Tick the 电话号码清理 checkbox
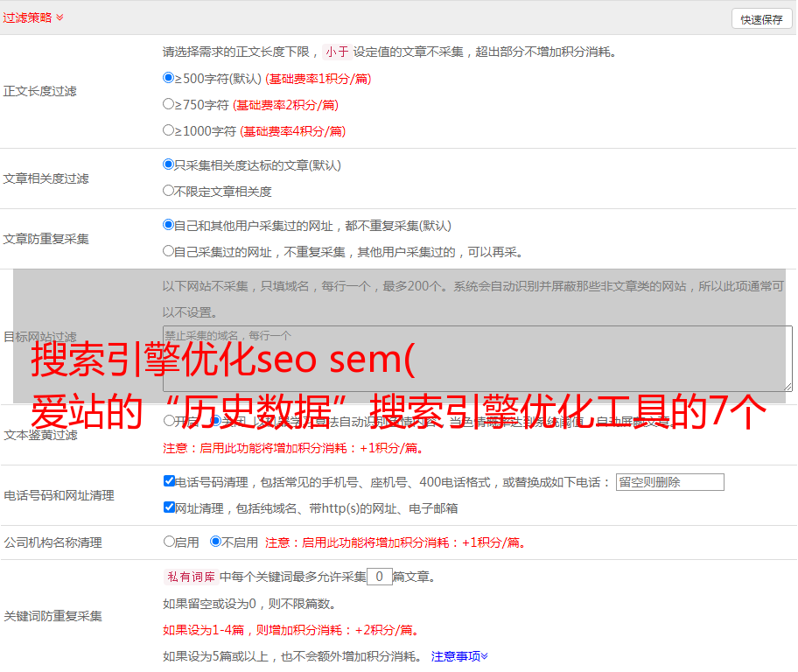798x672 pixels. point(170,481)
